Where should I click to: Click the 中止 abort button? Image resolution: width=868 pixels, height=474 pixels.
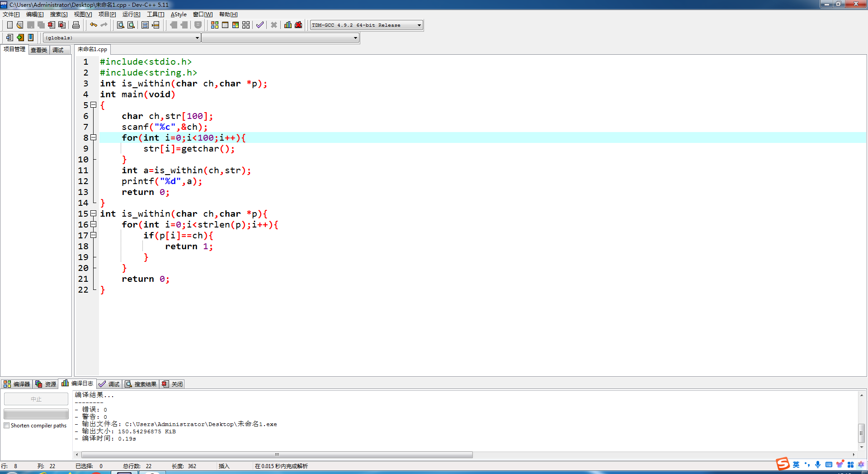[36, 399]
